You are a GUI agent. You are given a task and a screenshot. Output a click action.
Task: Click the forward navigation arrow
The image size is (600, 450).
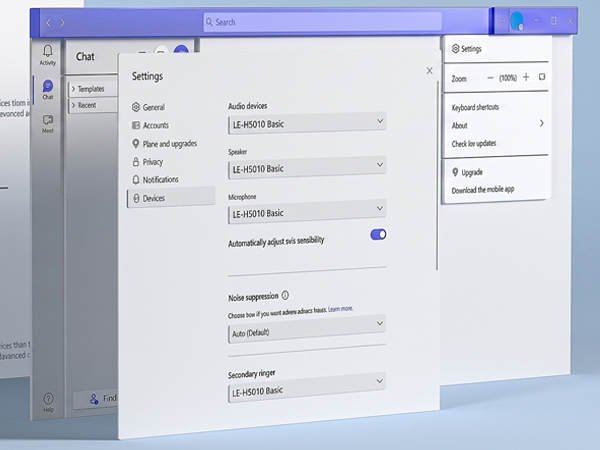62,23
